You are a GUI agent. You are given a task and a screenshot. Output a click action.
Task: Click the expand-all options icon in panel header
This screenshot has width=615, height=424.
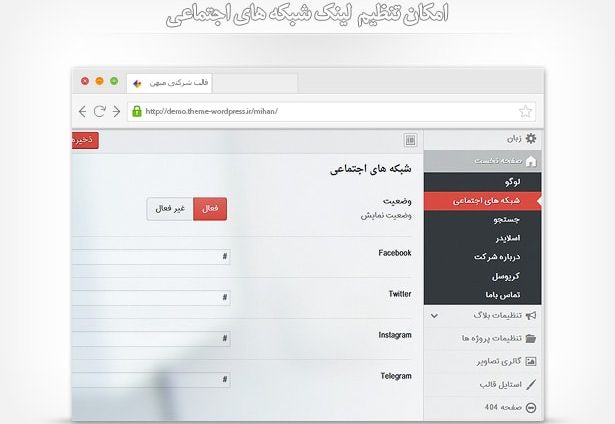(x=410, y=140)
